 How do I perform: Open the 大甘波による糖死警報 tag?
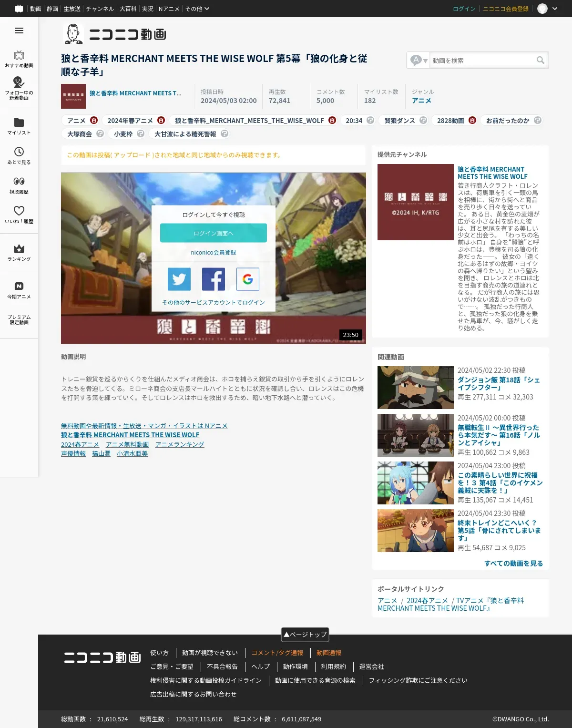coord(185,134)
